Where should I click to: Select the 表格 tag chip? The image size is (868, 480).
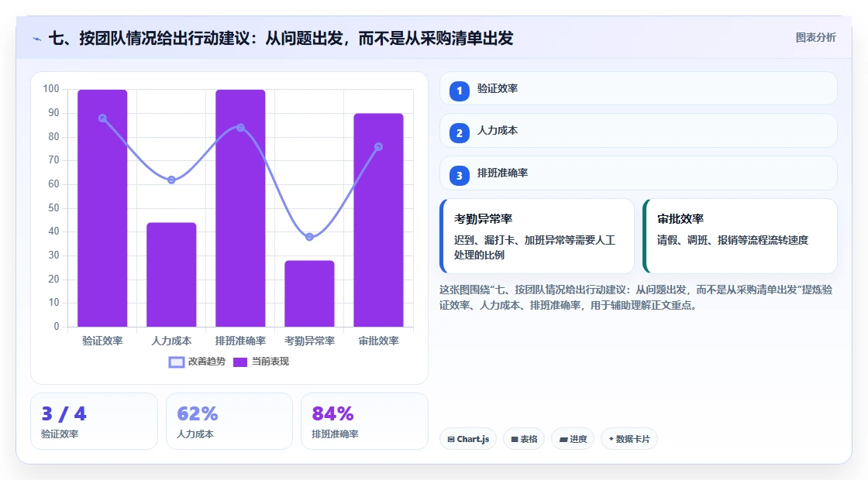[524, 439]
